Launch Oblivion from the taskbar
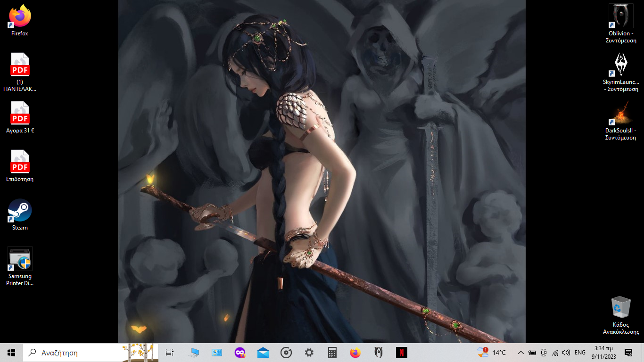 coord(379,353)
